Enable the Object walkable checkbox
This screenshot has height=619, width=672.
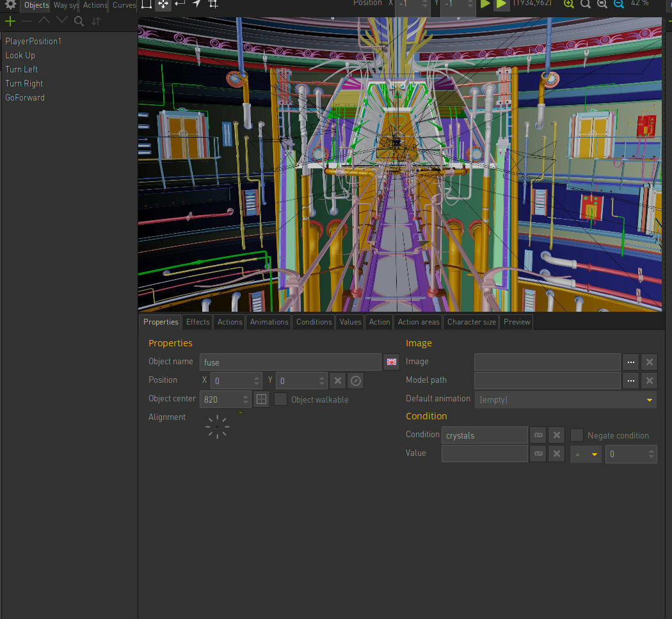280,399
